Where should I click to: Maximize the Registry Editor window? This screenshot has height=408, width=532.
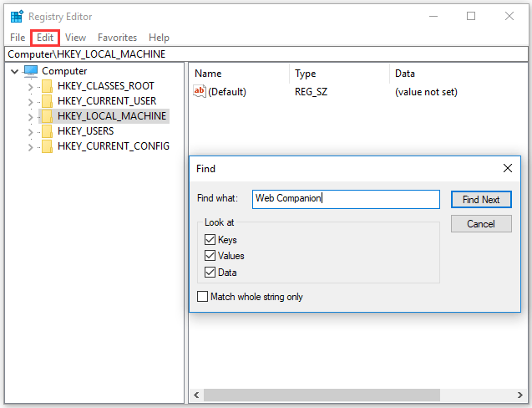(471, 17)
